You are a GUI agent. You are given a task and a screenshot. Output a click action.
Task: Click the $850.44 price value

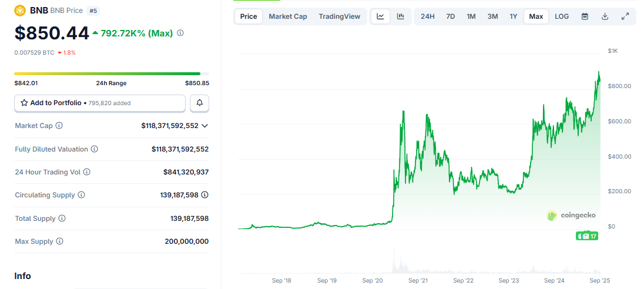tap(52, 33)
